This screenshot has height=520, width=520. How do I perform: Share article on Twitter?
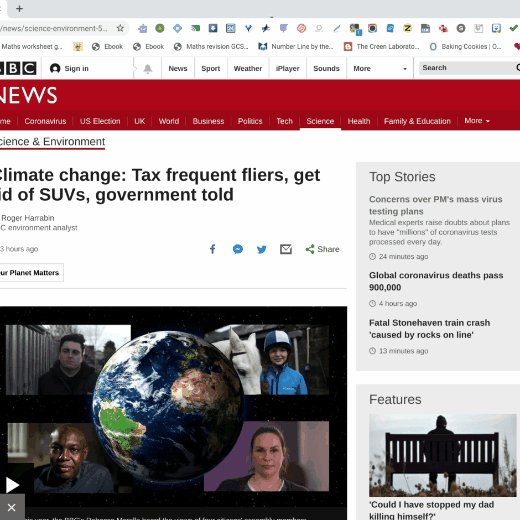[262, 249]
